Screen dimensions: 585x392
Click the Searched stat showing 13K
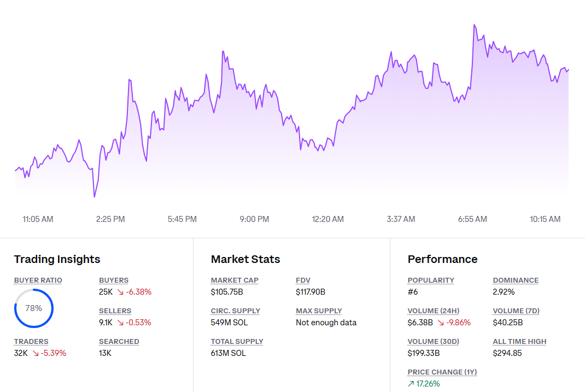104,353
